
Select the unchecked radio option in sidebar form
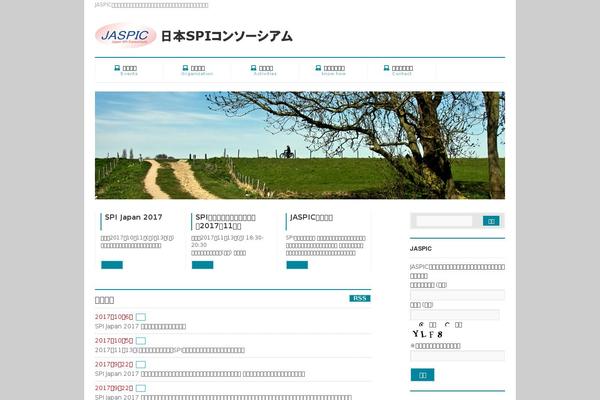[x=447, y=325]
